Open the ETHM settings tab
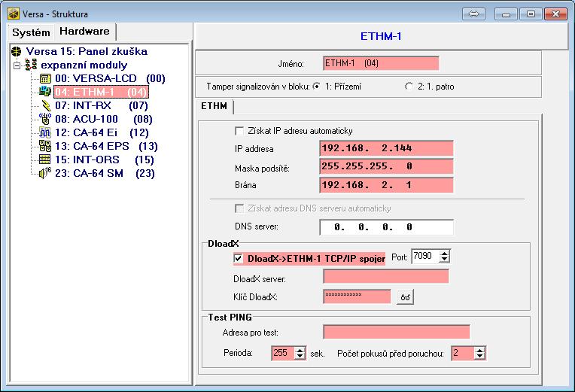This screenshot has width=575, height=392. coord(214,106)
